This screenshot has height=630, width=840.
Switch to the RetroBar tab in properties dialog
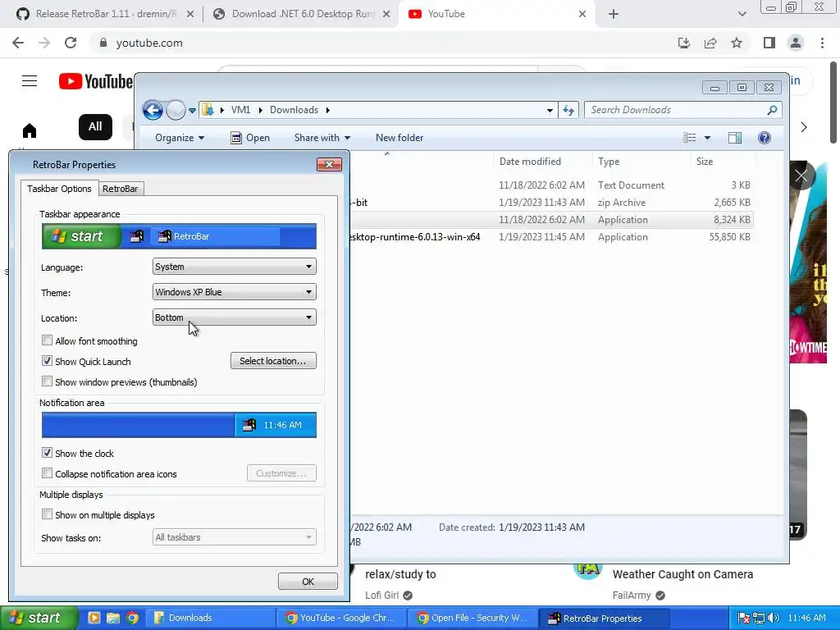click(x=121, y=189)
